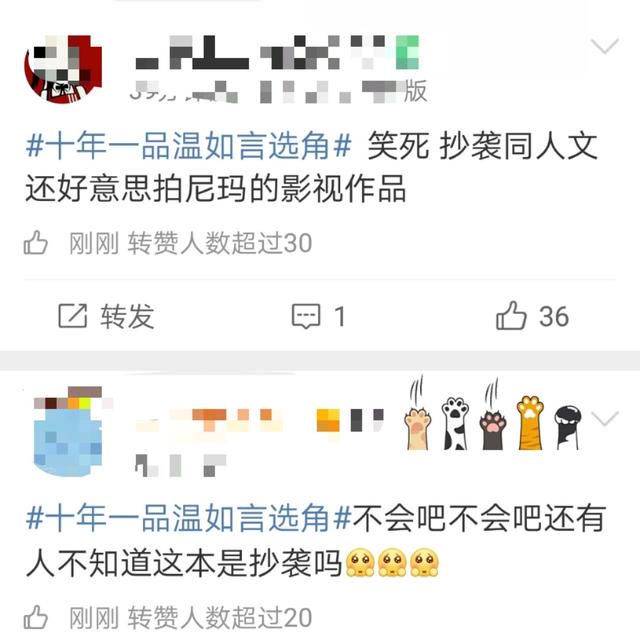640x638 pixels.
Task: Tap small thumbs-up icon beside 转赞人数超过20
Action: [36, 617]
